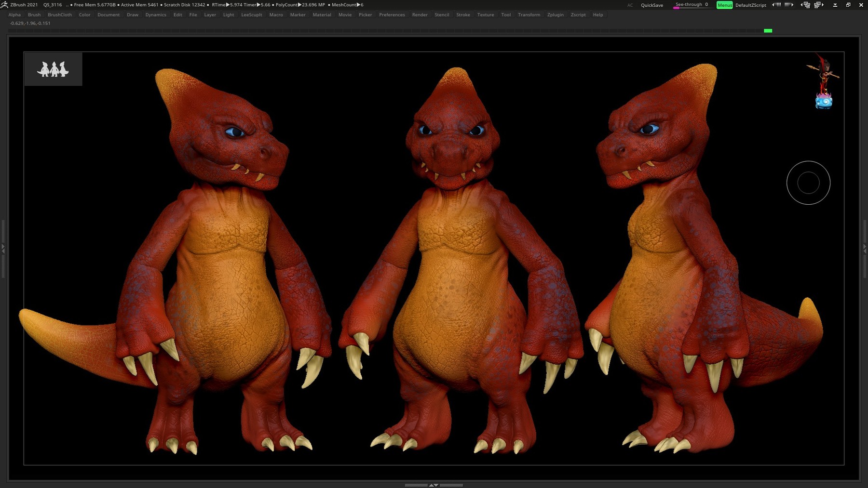This screenshot has width=868, height=488.
Task: Open the Preferences menu
Action: tap(392, 14)
